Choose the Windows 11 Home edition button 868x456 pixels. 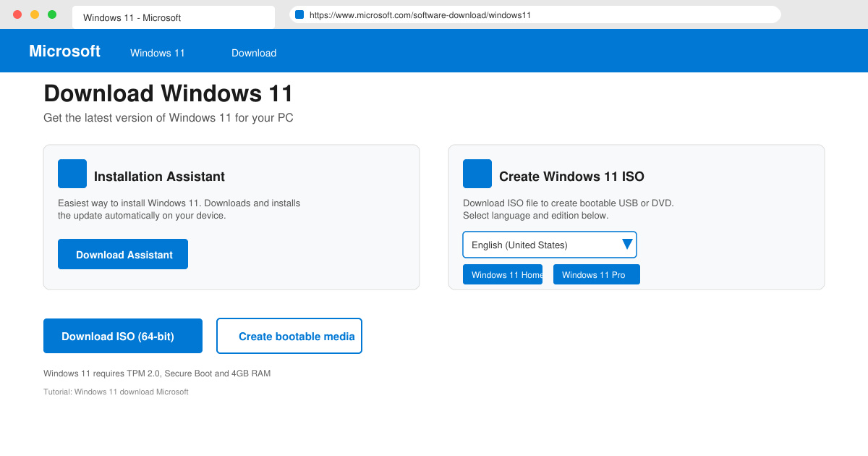click(503, 274)
